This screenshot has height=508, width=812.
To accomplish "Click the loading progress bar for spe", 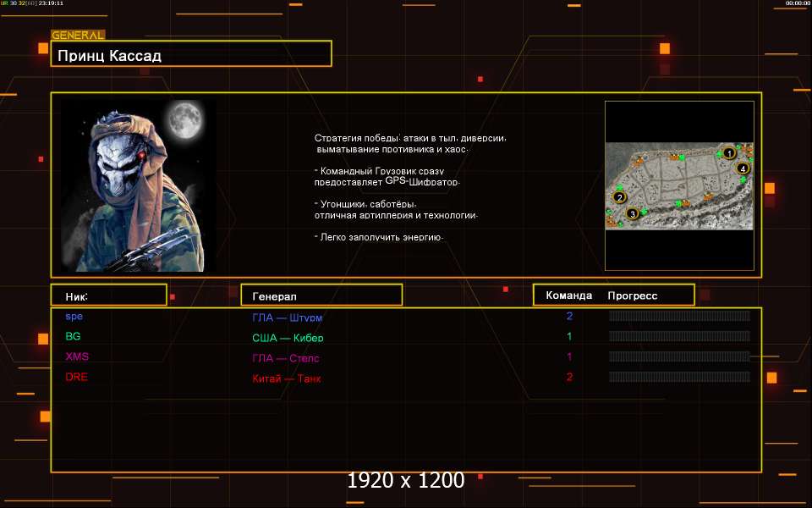I will (x=679, y=316).
